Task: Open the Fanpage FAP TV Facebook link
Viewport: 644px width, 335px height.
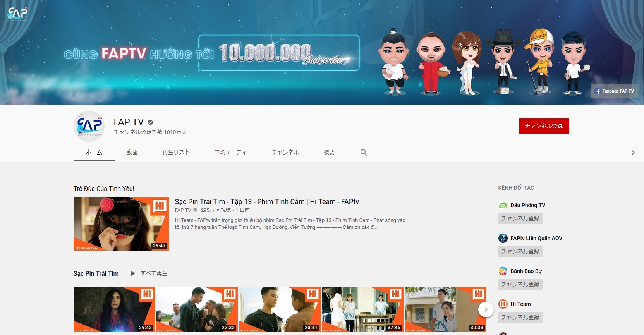Action: point(615,91)
